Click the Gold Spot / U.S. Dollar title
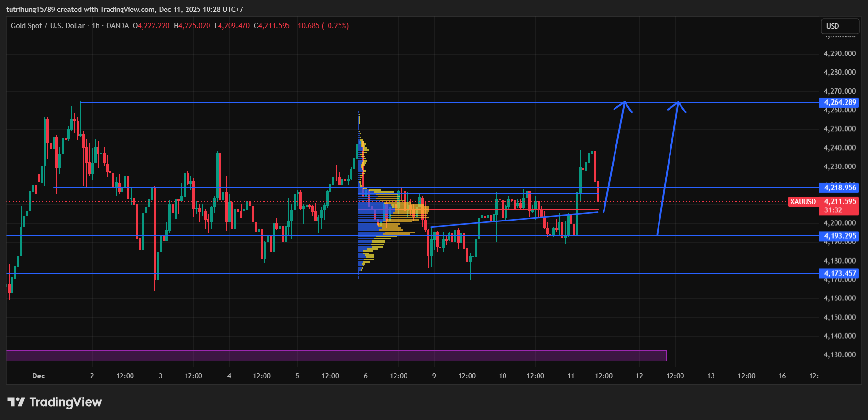Image resolution: width=868 pixels, height=420 pixels. (48, 26)
